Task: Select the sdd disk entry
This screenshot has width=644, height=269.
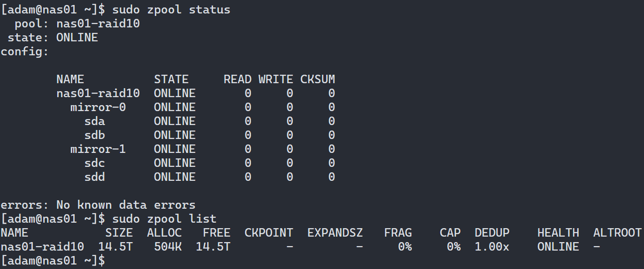Action: [x=95, y=177]
